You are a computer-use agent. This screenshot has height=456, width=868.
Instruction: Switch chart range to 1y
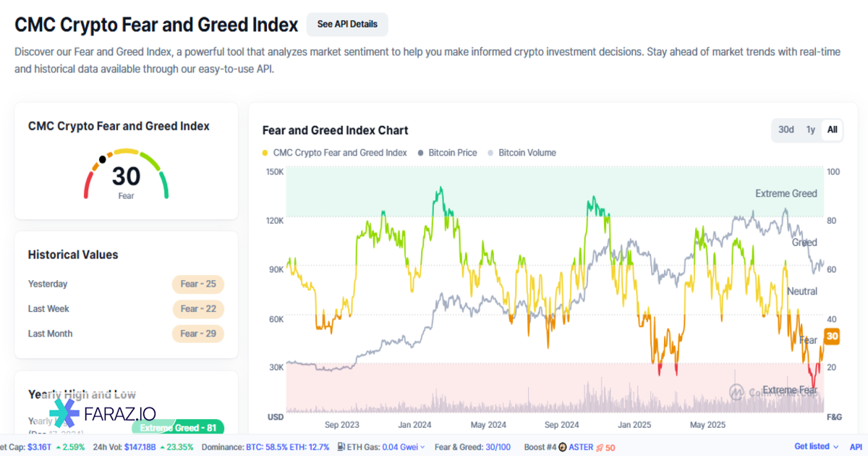click(x=811, y=130)
